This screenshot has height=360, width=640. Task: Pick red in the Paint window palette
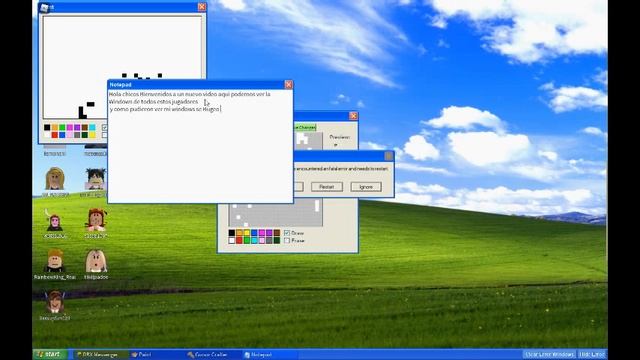[55, 135]
